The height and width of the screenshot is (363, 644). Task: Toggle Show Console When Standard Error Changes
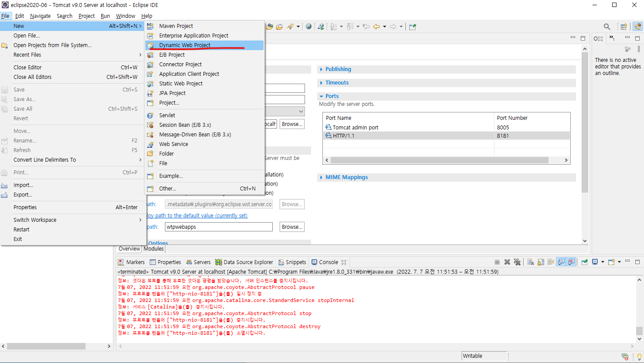pos(571,262)
